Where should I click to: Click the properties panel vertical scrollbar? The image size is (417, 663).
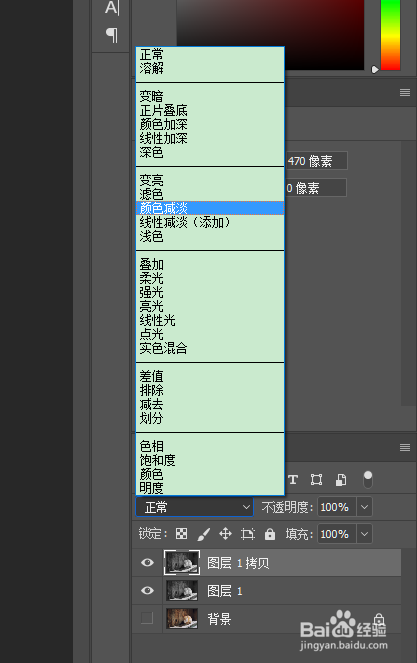(408, 274)
